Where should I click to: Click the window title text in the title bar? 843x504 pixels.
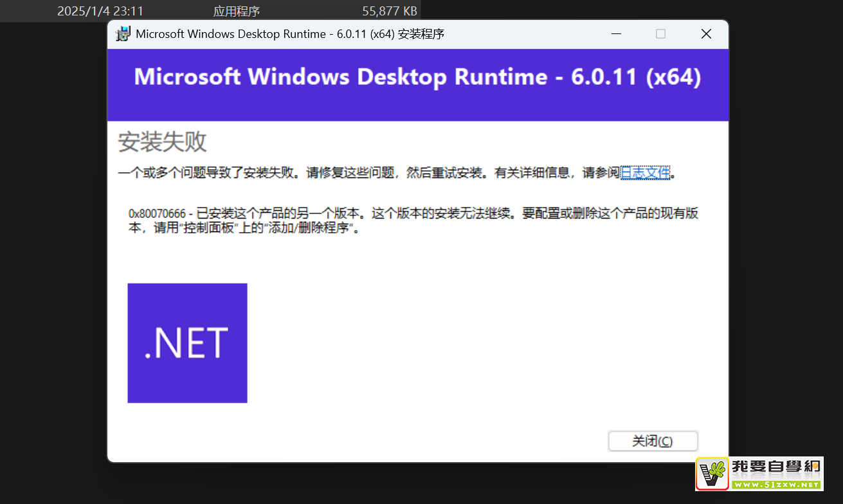(289, 34)
